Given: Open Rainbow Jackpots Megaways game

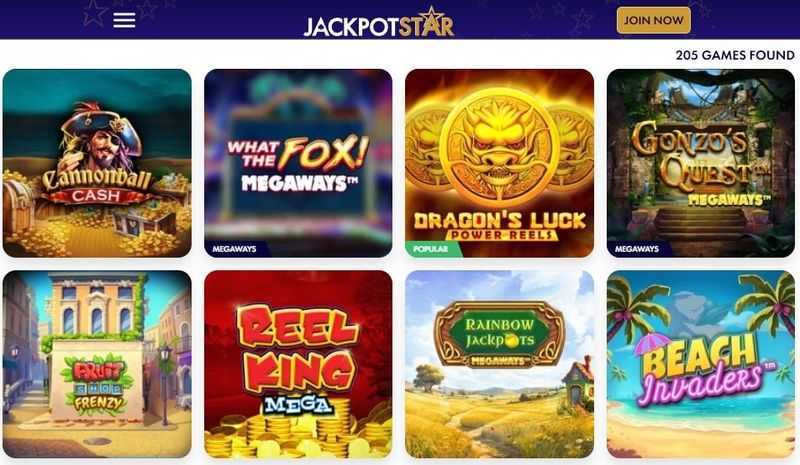Looking at the screenshot, I should 499,364.
